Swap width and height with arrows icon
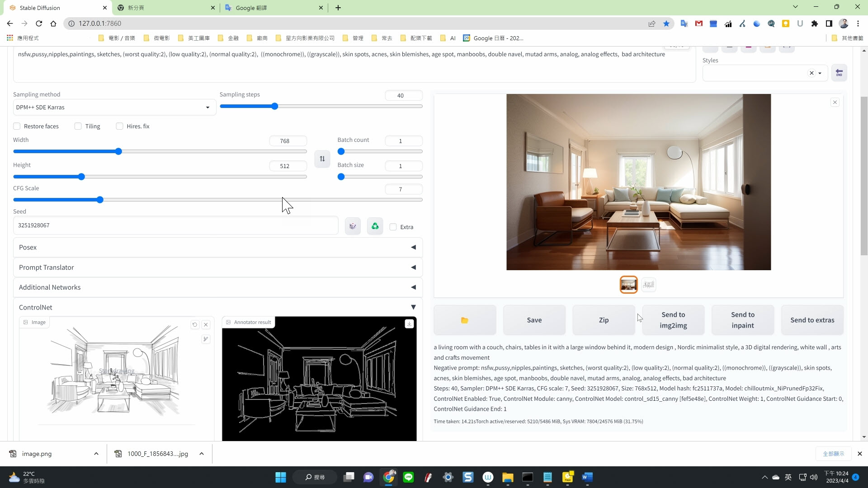The image size is (868, 488). pos(322,159)
